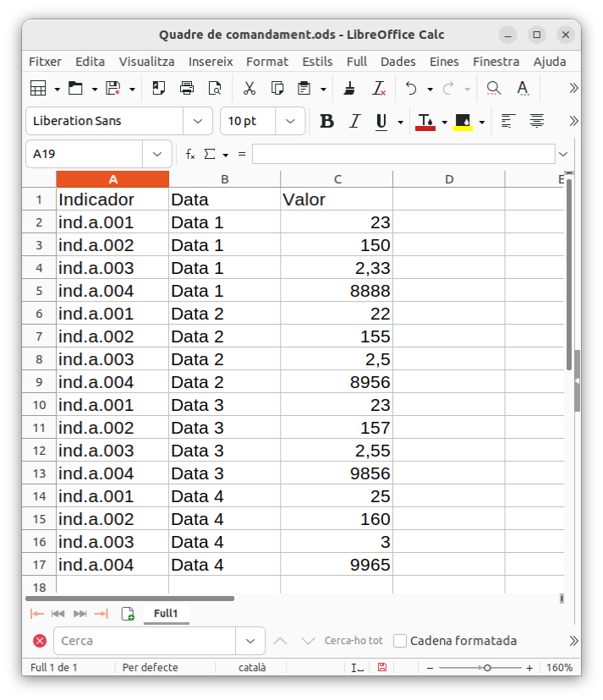
Task: Open the font size dropdown
Action: pos(290,121)
